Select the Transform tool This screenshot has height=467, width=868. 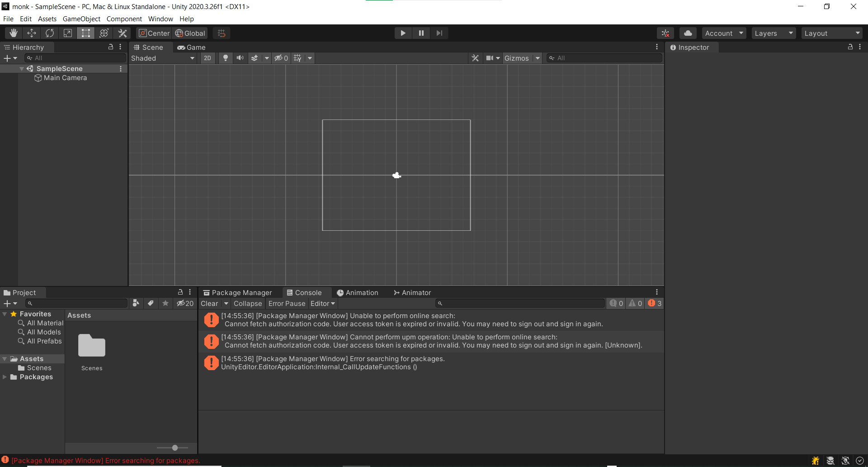[x=104, y=33]
